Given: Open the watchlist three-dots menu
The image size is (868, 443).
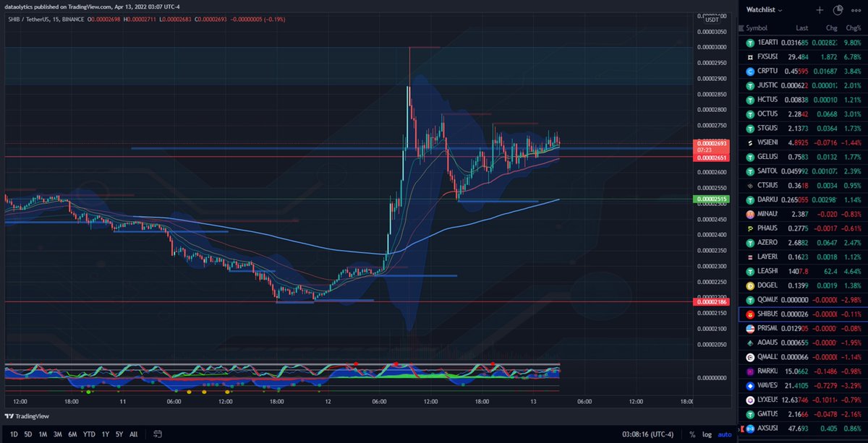Looking at the screenshot, I should coord(856,10).
